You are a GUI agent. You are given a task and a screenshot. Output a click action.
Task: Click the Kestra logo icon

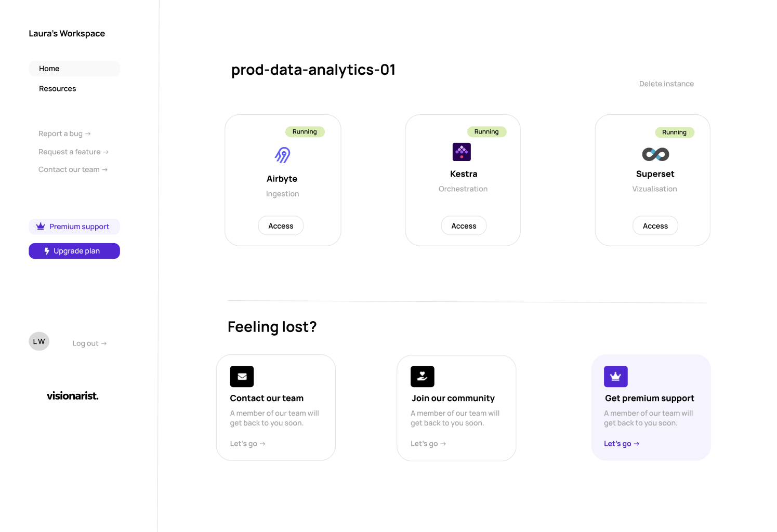[x=462, y=152]
